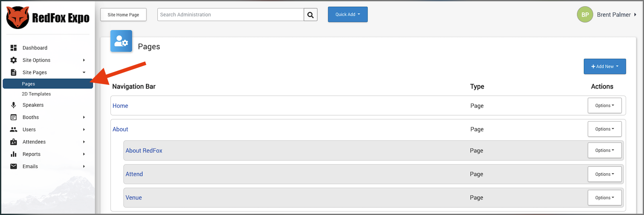Screen dimensions: 644x215
Task: Focus the Search Administration field
Action: point(230,15)
